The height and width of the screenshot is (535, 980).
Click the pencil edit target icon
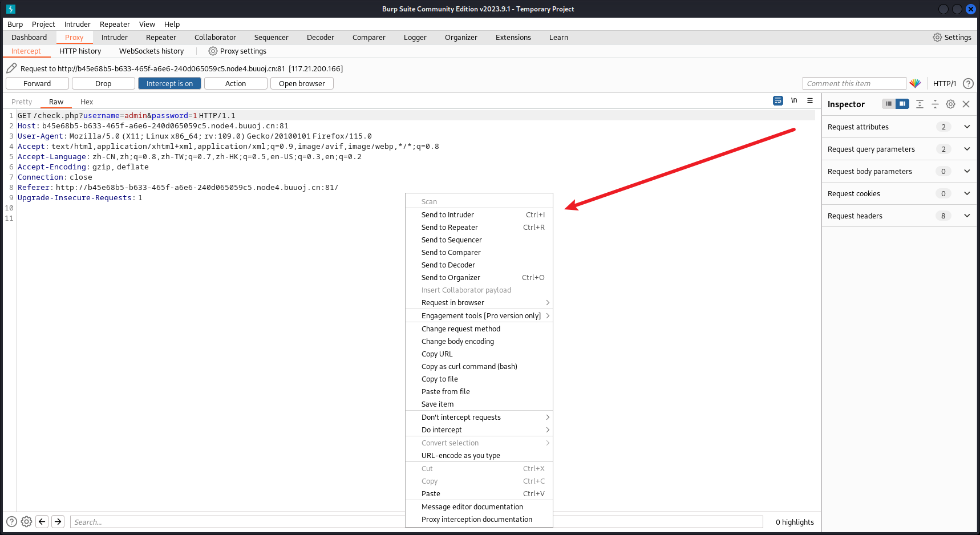point(11,68)
